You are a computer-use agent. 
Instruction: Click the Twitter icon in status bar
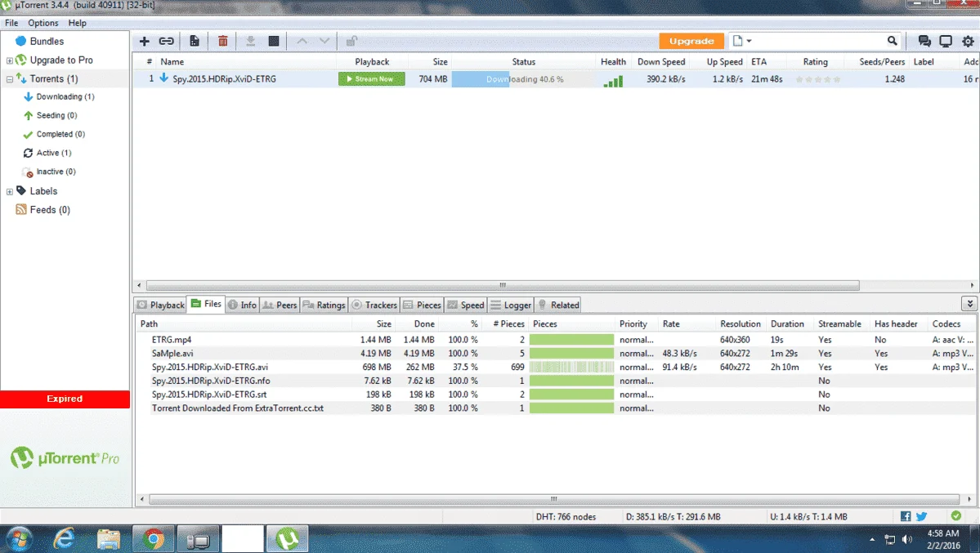pos(921,516)
